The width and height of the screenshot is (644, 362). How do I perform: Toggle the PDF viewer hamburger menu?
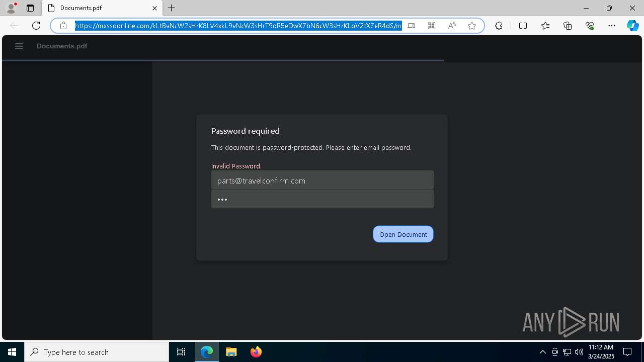19,46
